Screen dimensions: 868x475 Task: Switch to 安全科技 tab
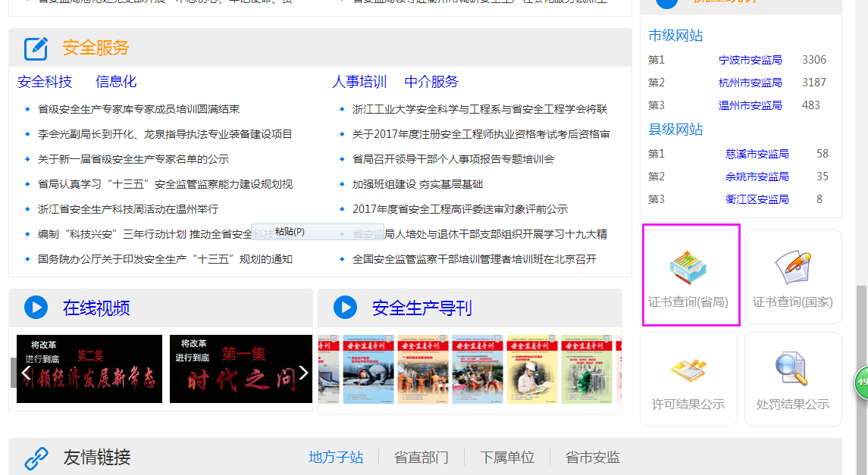pyautogui.click(x=45, y=82)
